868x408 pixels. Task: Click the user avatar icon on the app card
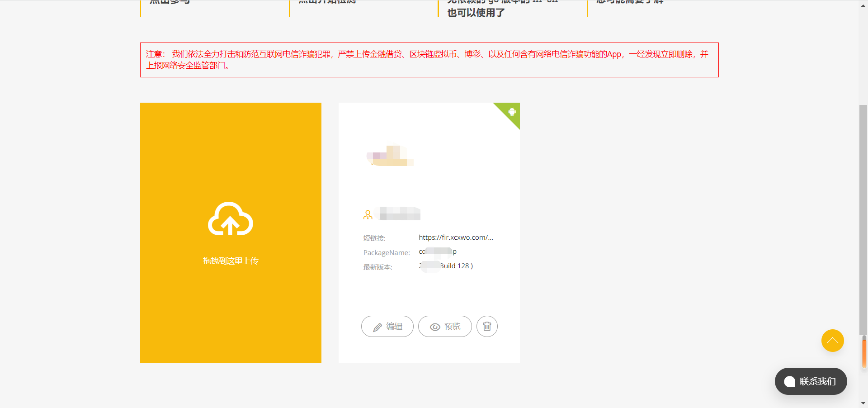pyautogui.click(x=368, y=215)
